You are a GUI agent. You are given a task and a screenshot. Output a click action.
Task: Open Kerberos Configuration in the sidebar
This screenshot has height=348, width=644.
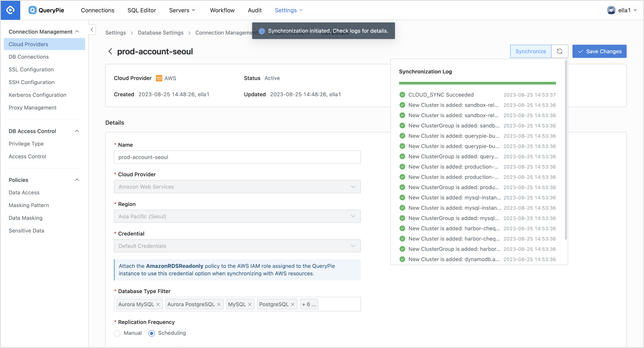tap(37, 95)
